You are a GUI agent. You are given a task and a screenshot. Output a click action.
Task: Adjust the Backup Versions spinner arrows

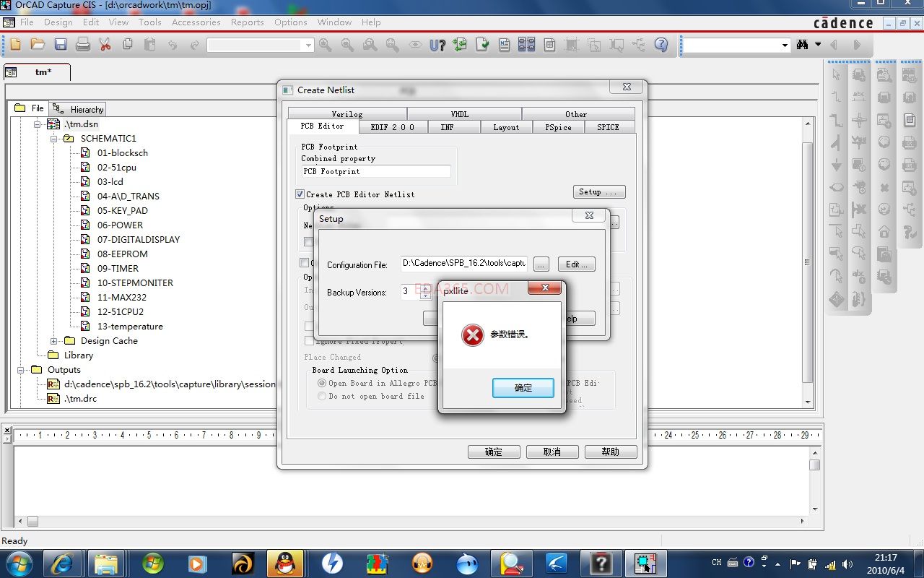[x=425, y=292]
